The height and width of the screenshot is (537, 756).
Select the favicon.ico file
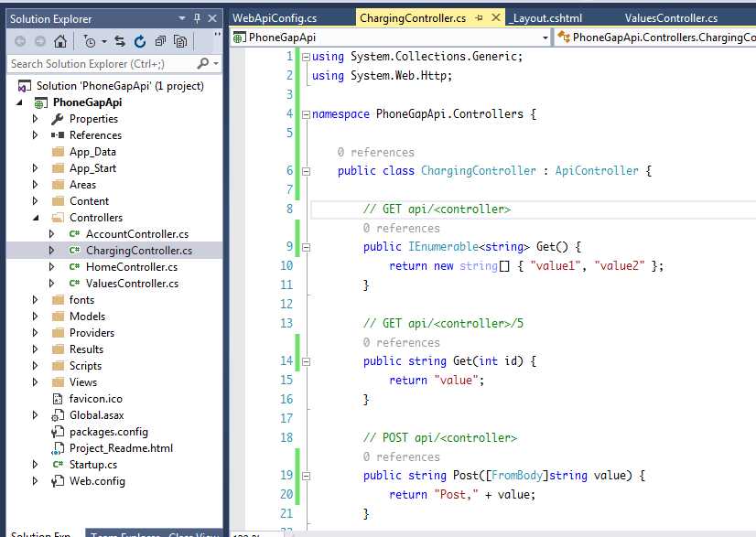click(x=95, y=399)
